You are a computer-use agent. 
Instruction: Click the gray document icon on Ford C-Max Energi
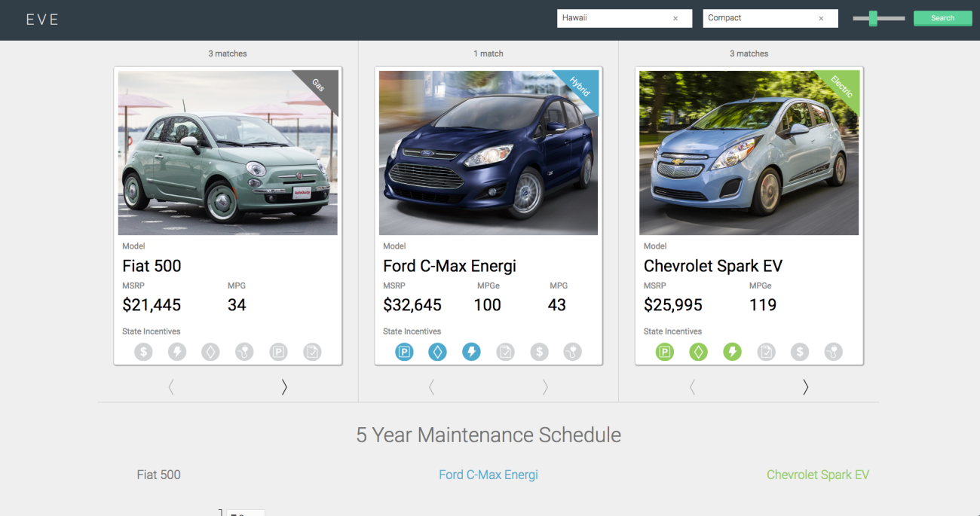point(505,352)
